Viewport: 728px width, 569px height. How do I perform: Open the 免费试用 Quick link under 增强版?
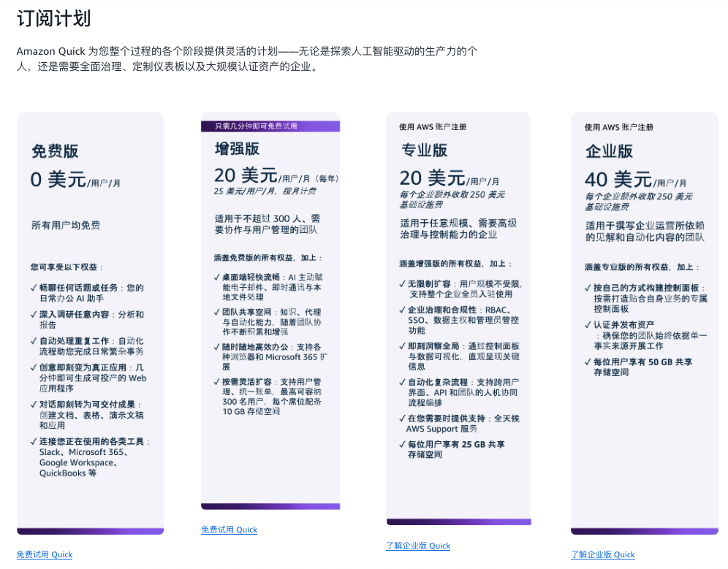click(x=229, y=530)
